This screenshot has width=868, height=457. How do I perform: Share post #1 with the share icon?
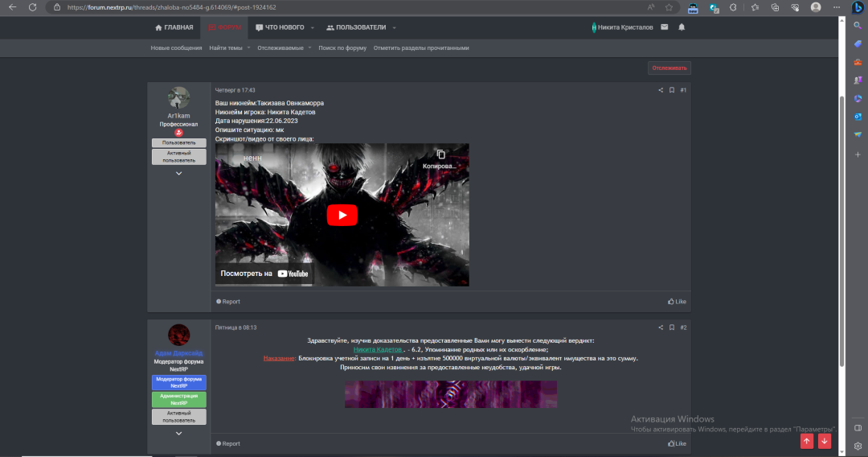tap(661, 90)
